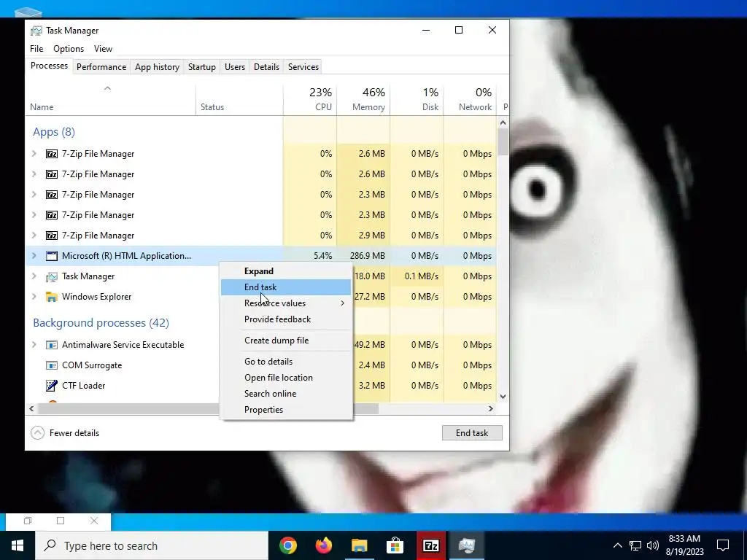Choose Search online from context menu

[286, 394]
